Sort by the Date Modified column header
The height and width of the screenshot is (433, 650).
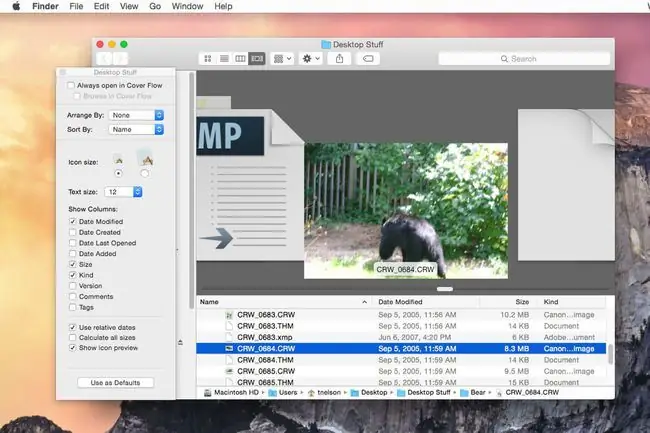[x=425, y=302]
